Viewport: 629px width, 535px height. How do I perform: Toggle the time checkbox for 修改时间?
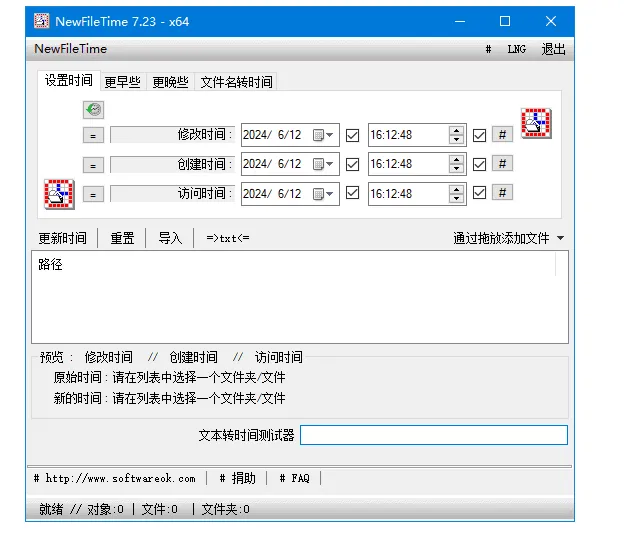tap(479, 135)
